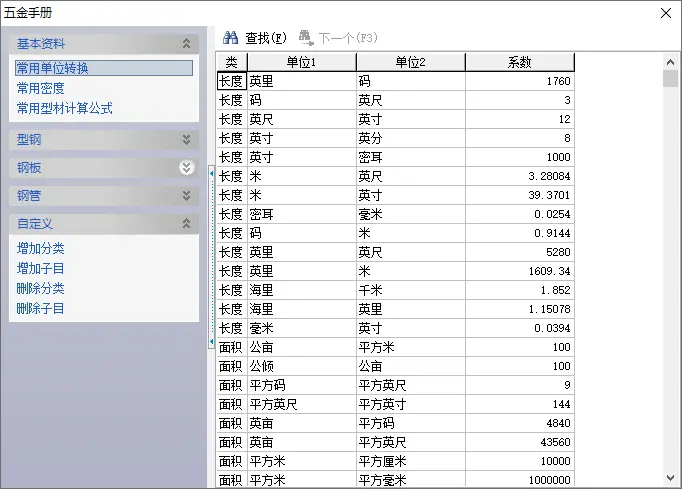Click 平方厘米 cell in 单位2 column
Image resolution: width=682 pixels, height=489 pixels.
411,461
